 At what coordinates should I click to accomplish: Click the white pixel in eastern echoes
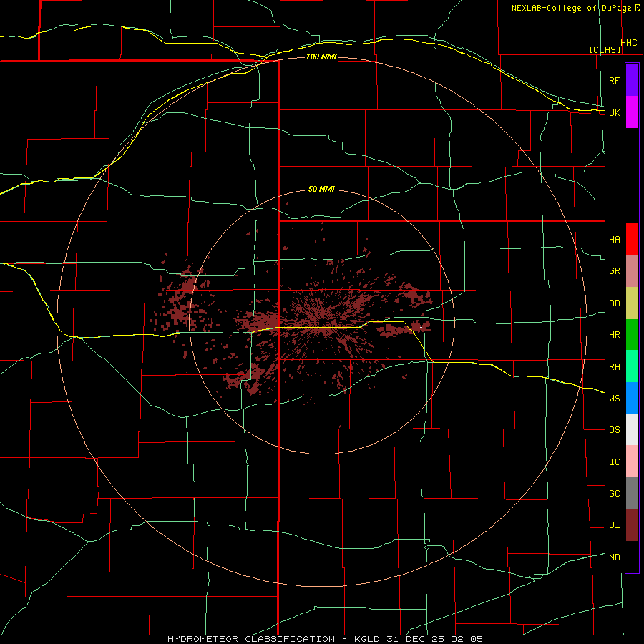point(421,328)
